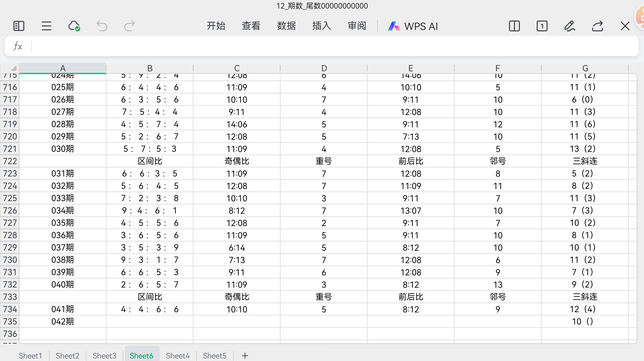Click the add new sheet plus button
Image resolution: width=644 pixels, height=361 pixels.
(245, 355)
